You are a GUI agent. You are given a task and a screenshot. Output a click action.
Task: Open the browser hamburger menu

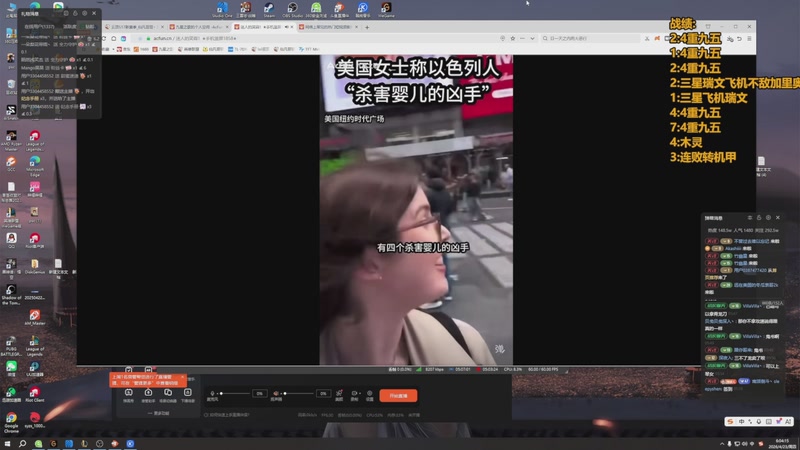749,38
